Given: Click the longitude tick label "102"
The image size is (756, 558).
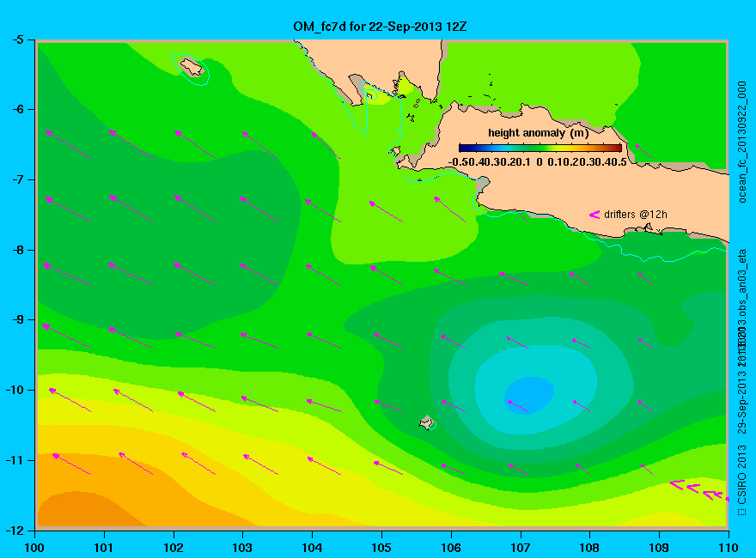Looking at the screenshot, I should [173, 548].
